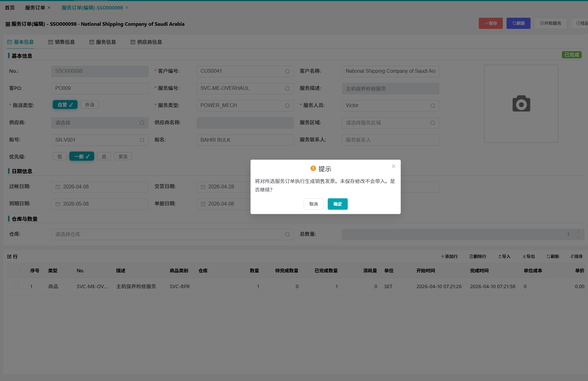Open the service area (服务区域) selector
Image resolution: width=588 pixels, height=381 pixels.
(x=390, y=123)
